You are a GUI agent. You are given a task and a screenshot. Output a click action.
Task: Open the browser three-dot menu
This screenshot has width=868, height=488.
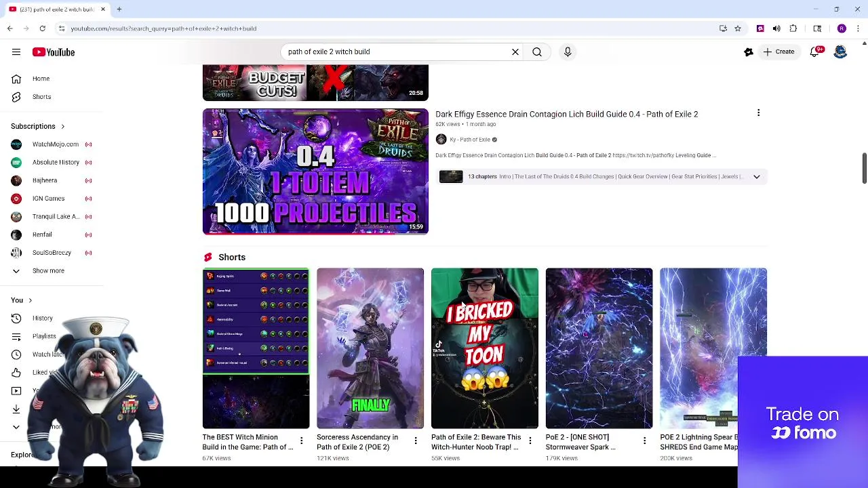click(858, 28)
